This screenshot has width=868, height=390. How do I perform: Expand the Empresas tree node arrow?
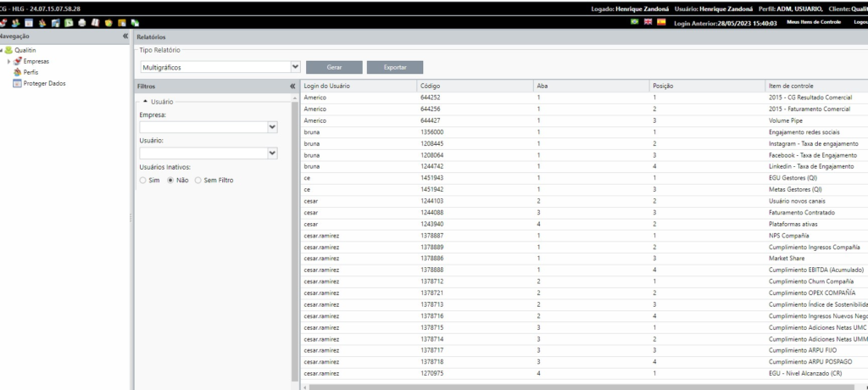click(x=8, y=62)
